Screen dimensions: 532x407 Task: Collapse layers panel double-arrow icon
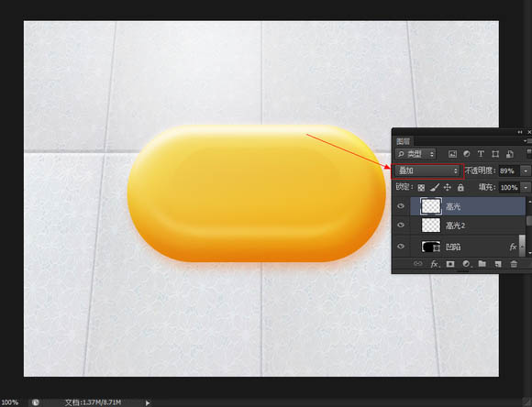520,132
